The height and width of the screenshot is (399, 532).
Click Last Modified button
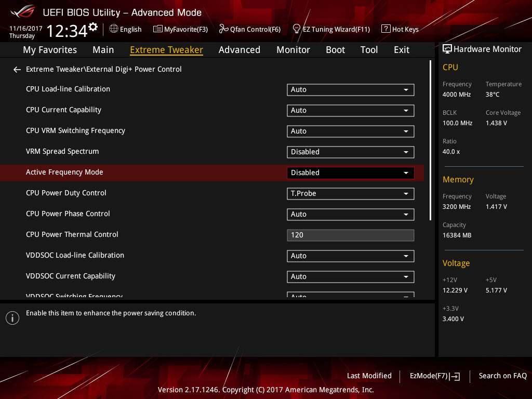[x=369, y=376]
